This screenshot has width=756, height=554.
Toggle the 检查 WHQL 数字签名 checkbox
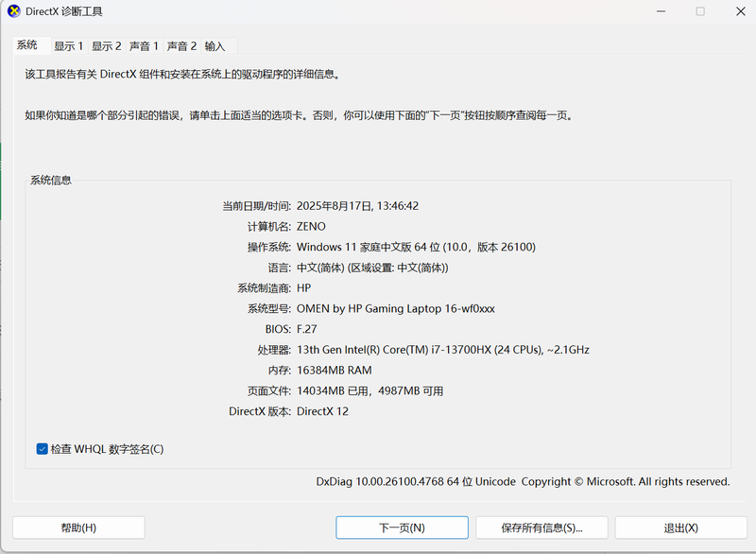pyautogui.click(x=43, y=449)
